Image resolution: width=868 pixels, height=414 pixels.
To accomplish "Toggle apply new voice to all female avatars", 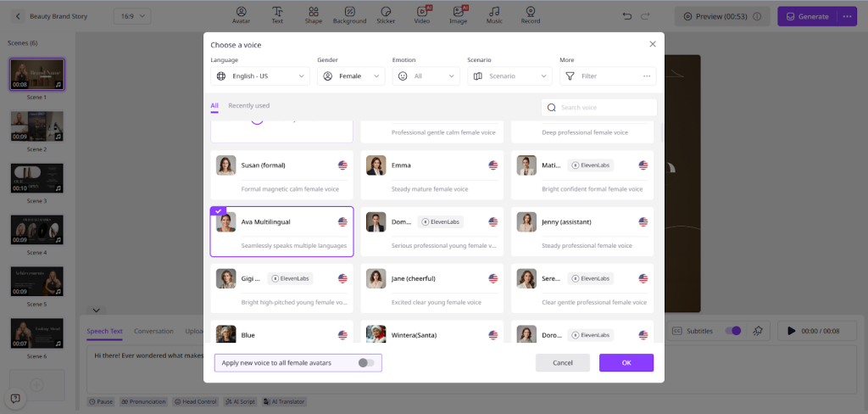I will [365, 363].
